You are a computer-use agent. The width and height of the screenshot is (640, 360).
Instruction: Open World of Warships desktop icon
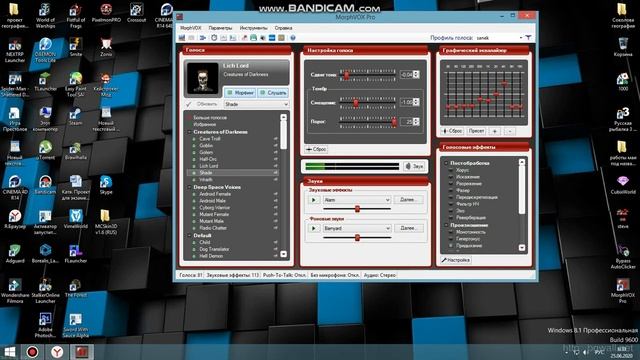point(45,16)
